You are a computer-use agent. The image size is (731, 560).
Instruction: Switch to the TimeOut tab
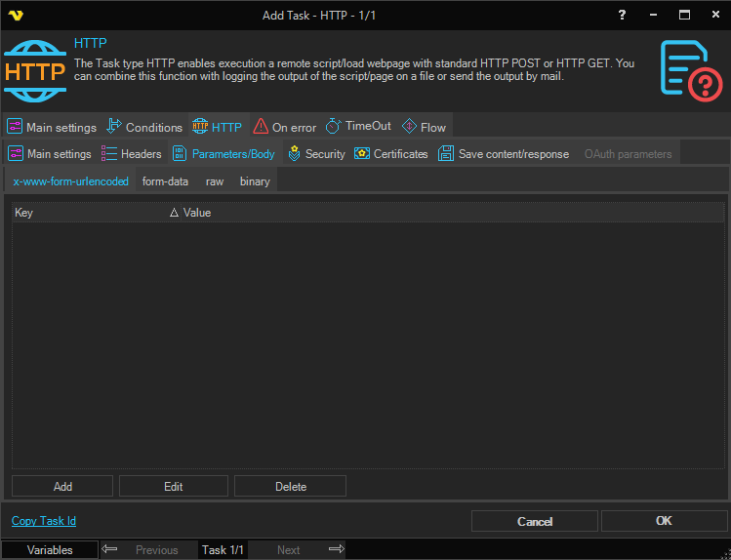tap(358, 126)
